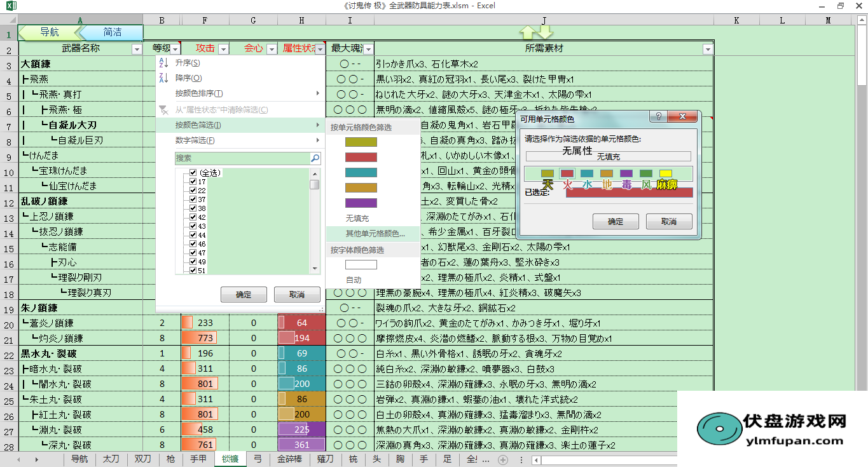Open the 按颜色排序 submenu
The image size is (868, 467).
pyautogui.click(x=240, y=93)
